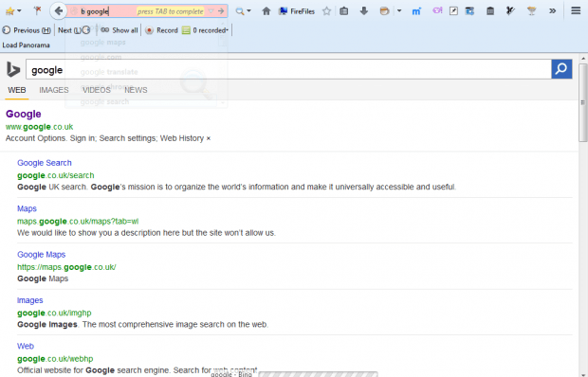588x377 pixels.
Task: Click the coffee cup toolbar icon
Action: (x=384, y=11)
